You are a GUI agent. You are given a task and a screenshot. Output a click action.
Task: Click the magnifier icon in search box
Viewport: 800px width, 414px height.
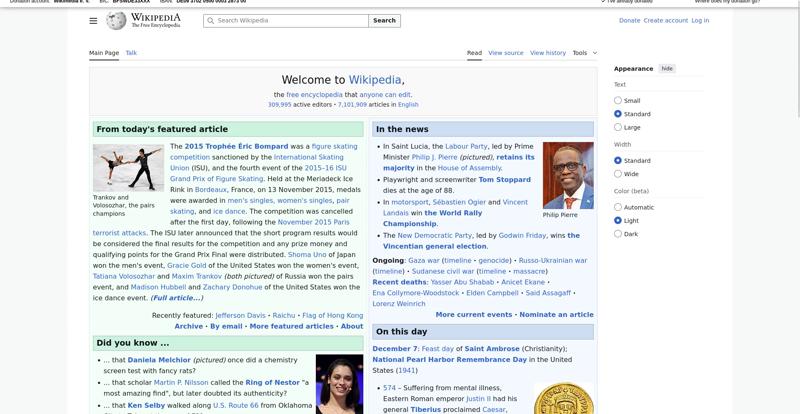(x=210, y=20)
